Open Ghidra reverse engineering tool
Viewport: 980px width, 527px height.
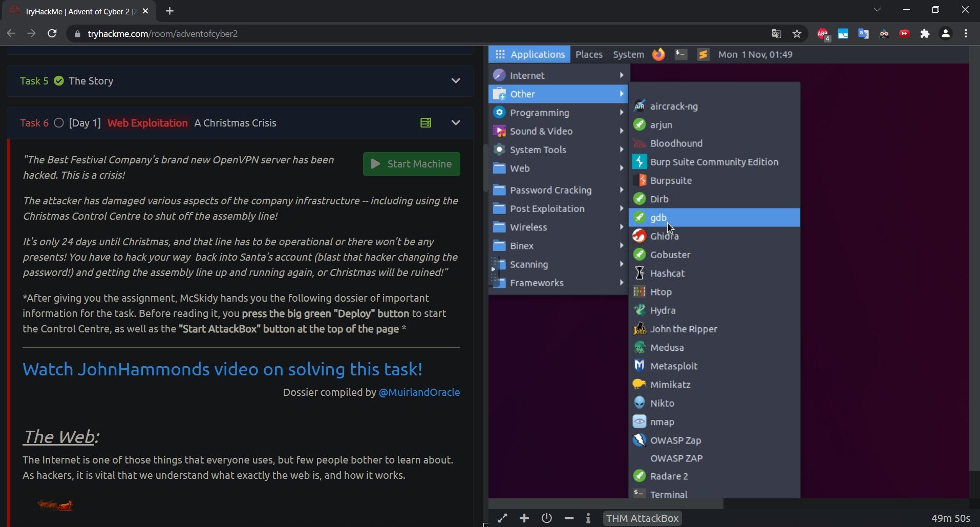(714, 236)
